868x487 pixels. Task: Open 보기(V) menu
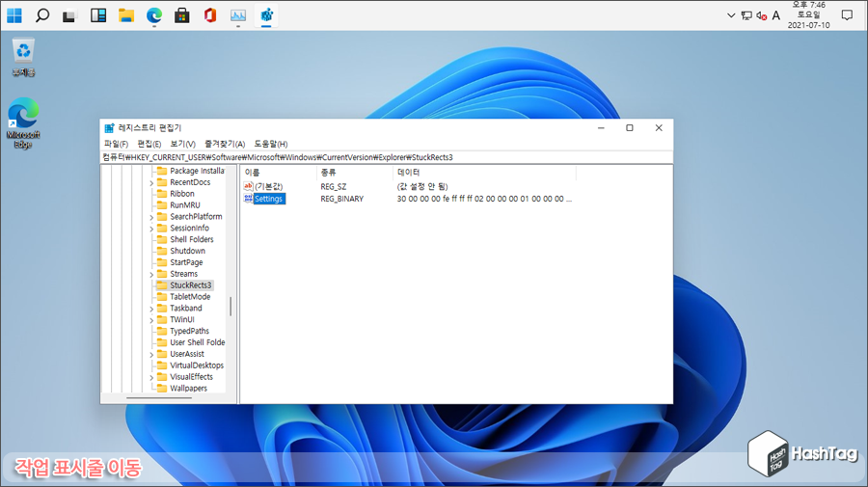[182, 144]
